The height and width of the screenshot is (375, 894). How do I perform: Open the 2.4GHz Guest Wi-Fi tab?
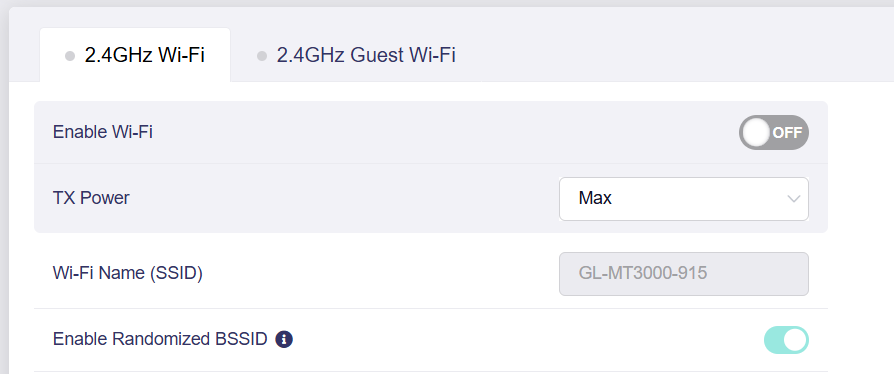coord(356,55)
